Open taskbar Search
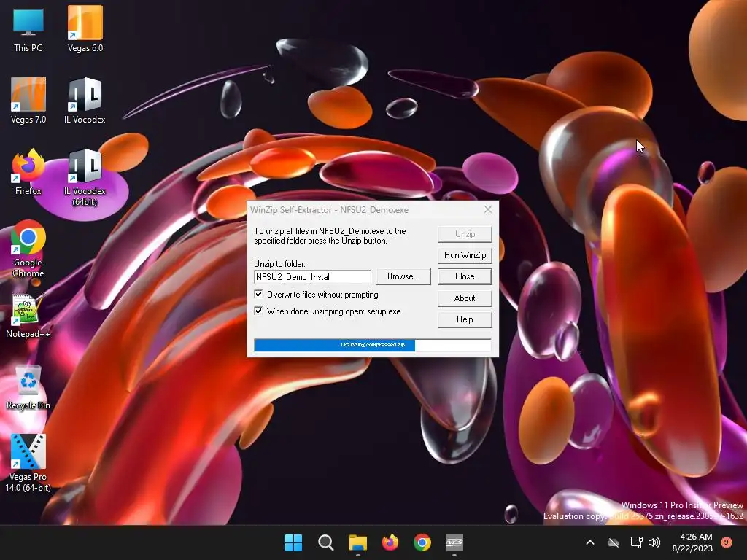Image resolution: width=747 pixels, height=560 pixels. click(326, 542)
